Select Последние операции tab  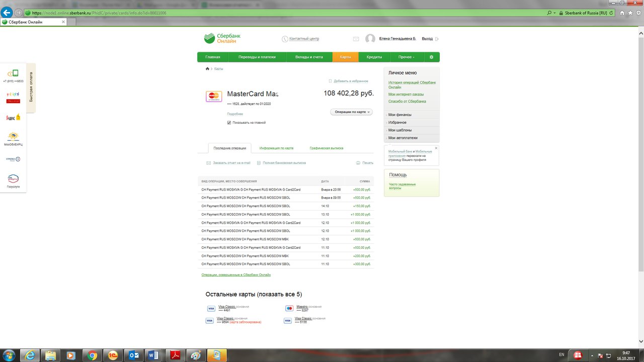pos(229,148)
